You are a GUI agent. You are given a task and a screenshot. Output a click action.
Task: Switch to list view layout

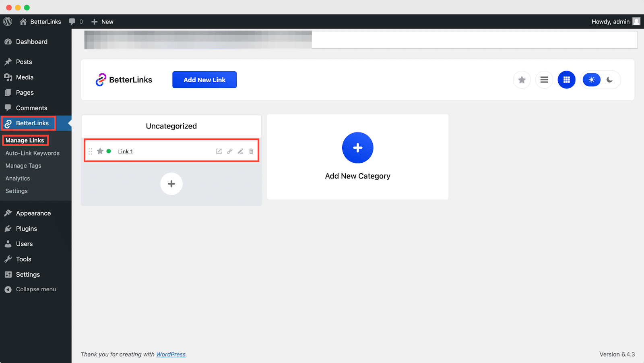tap(544, 79)
